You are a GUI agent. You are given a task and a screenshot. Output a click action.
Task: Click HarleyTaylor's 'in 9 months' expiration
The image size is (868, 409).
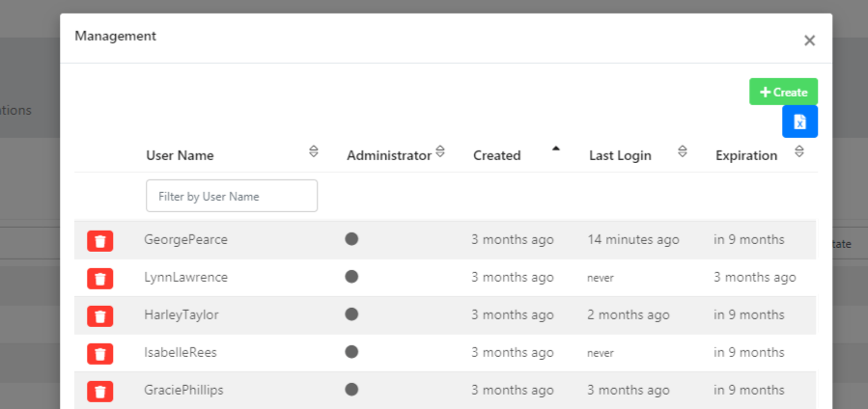pos(749,315)
